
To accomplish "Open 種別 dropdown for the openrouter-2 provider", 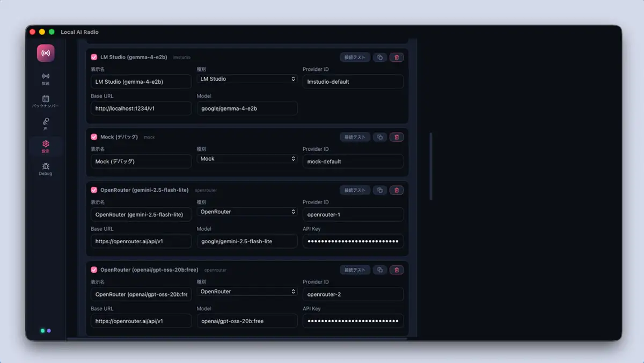I will coord(247,292).
